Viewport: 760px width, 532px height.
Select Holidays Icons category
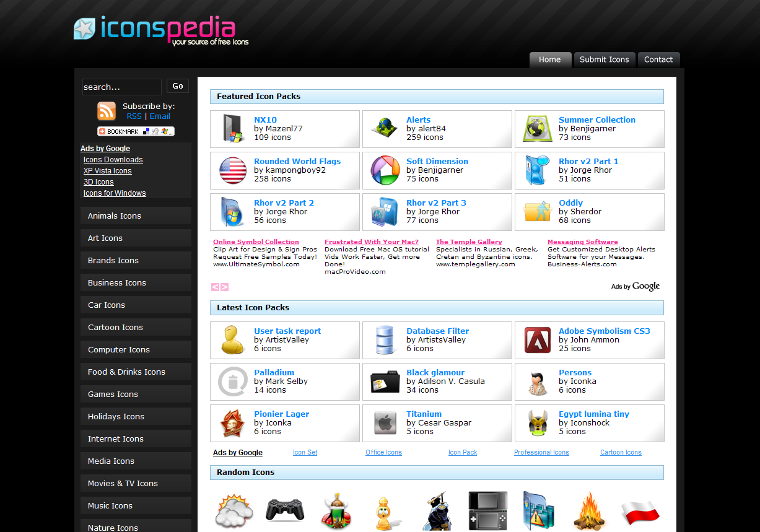pyautogui.click(x=136, y=416)
